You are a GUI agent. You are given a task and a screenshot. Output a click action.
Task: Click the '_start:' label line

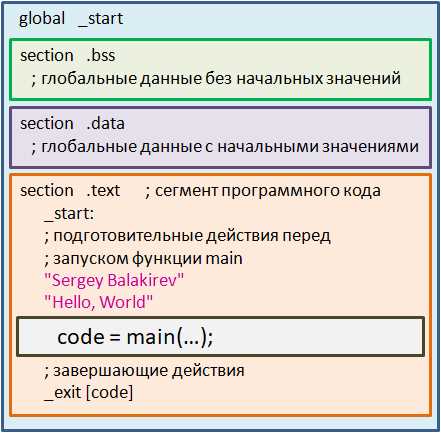(70, 214)
